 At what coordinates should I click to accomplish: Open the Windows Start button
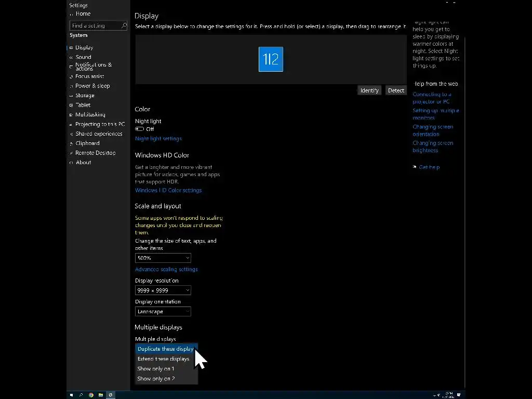click(71, 395)
